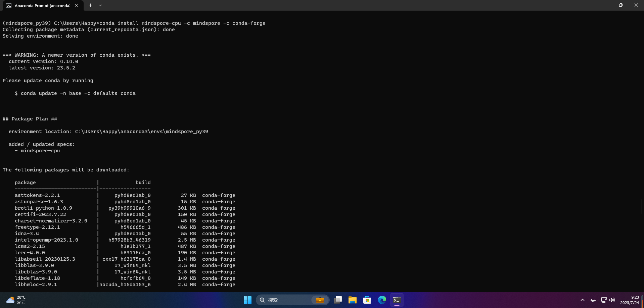Minimize the terminal window
The width and height of the screenshot is (644, 308).
coord(605,5)
